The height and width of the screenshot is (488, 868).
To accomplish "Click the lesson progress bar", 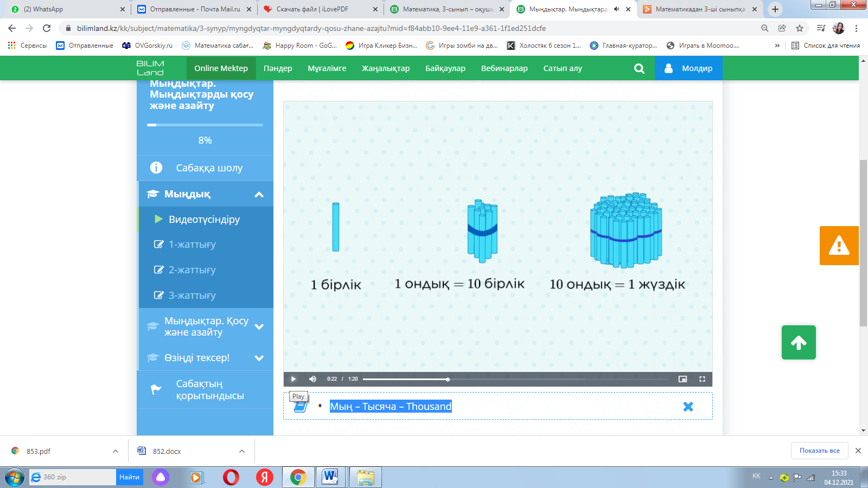I will click(x=205, y=125).
